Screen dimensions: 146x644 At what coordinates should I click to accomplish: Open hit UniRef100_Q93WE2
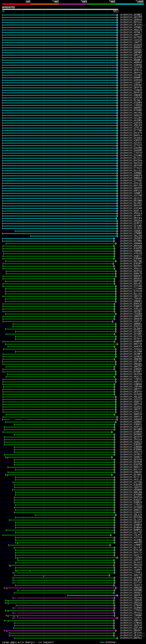click(x=131, y=15)
